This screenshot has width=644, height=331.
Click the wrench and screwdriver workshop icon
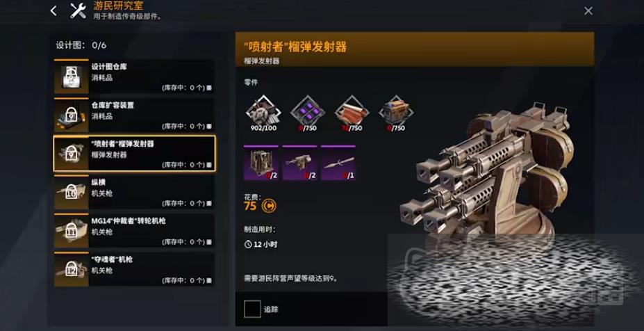pyautogui.click(x=78, y=11)
